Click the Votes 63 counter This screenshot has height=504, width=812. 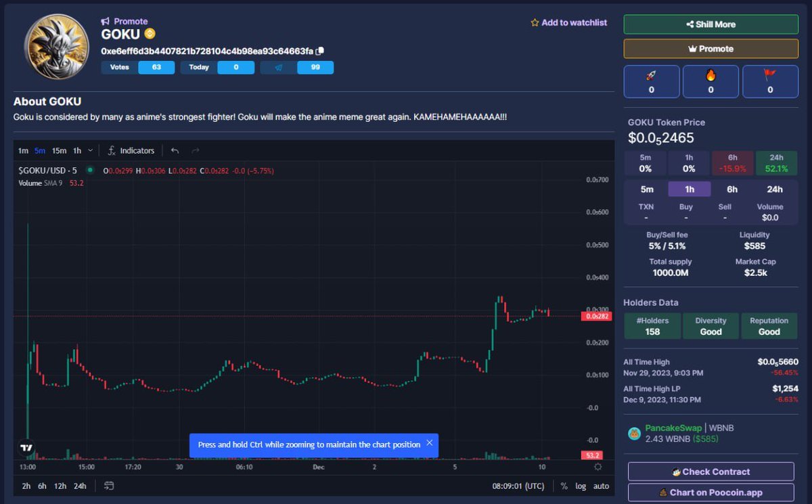point(138,68)
